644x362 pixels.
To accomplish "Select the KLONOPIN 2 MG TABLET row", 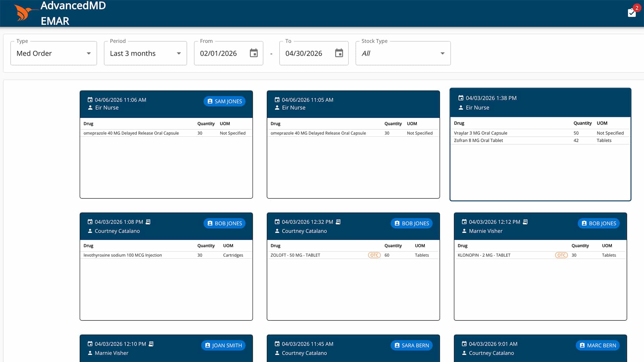I will pyautogui.click(x=484, y=255).
